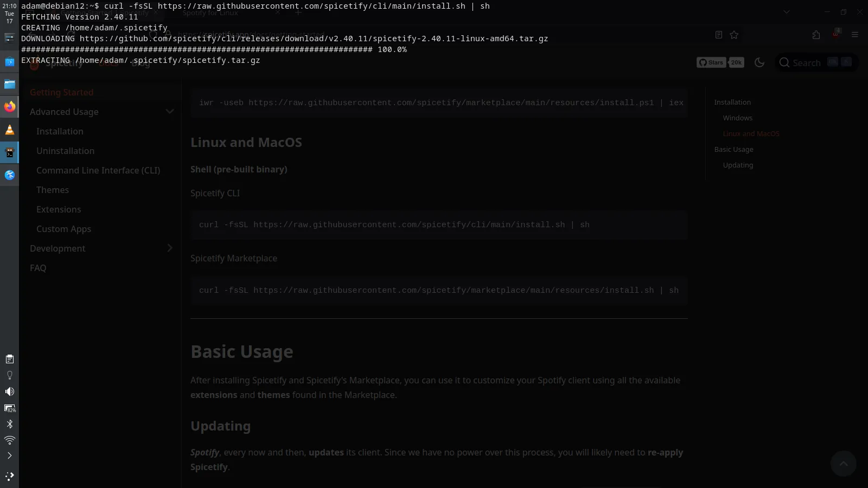
Task: Open the Discover software store from the panel
Action: (x=9, y=62)
